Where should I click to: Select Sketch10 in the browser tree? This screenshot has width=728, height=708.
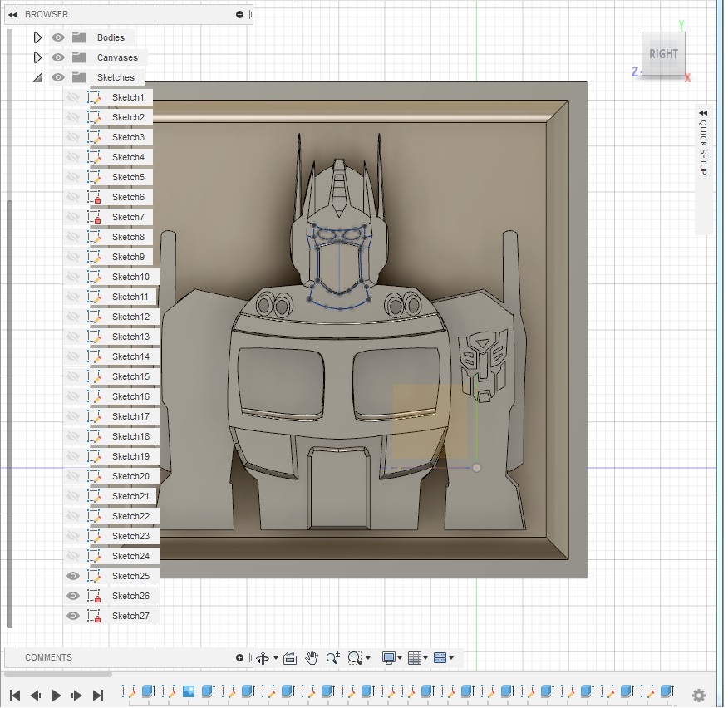pos(130,278)
